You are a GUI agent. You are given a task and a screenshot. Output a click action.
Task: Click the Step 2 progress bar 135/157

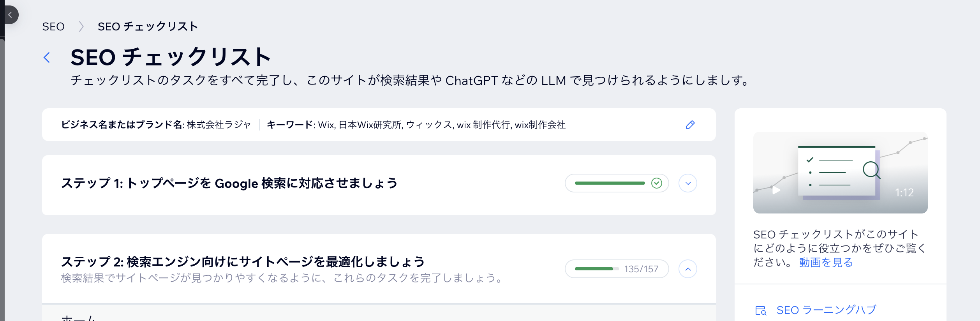coord(617,269)
